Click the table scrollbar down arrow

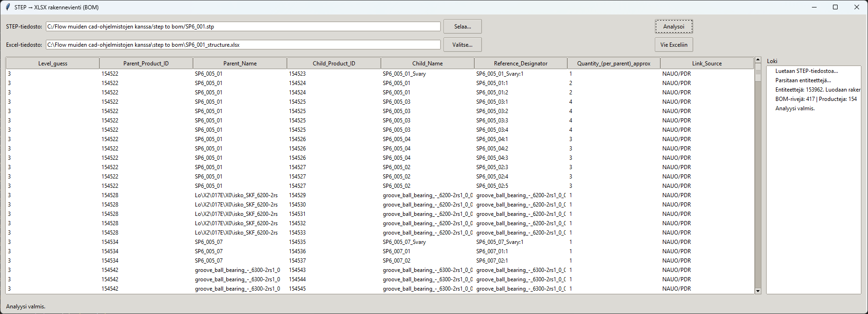pos(758,291)
